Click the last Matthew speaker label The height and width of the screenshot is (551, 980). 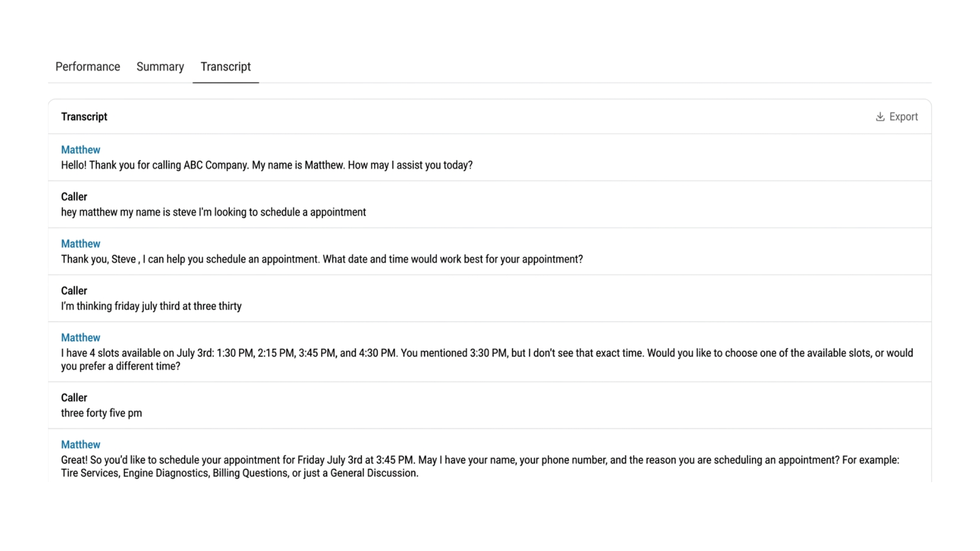tap(81, 445)
